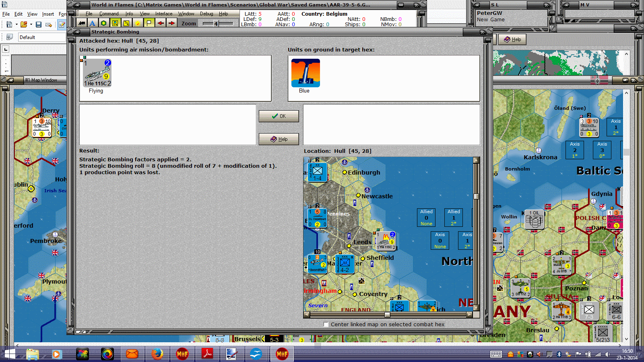Image resolution: width=644 pixels, height=362 pixels.
Task: Click the CL Capetown ship counter
Action: [x=317, y=218]
